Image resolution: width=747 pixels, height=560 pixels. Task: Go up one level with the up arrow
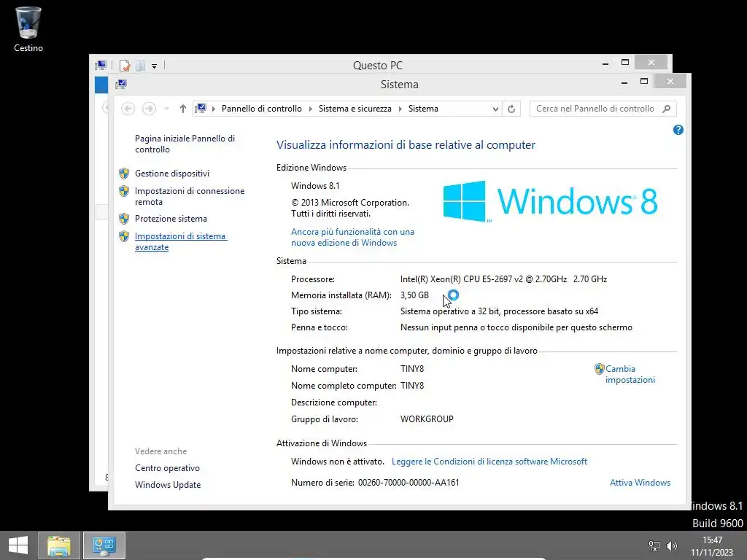pos(183,109)
